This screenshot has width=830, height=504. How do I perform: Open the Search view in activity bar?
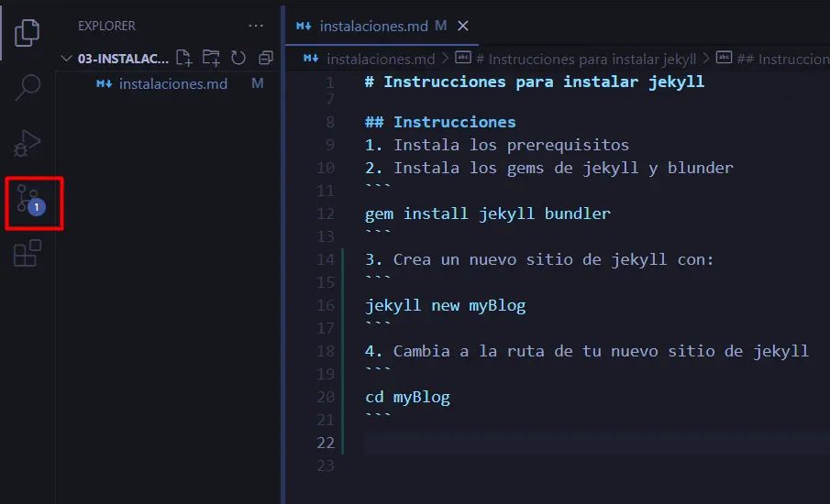(27, 87)
